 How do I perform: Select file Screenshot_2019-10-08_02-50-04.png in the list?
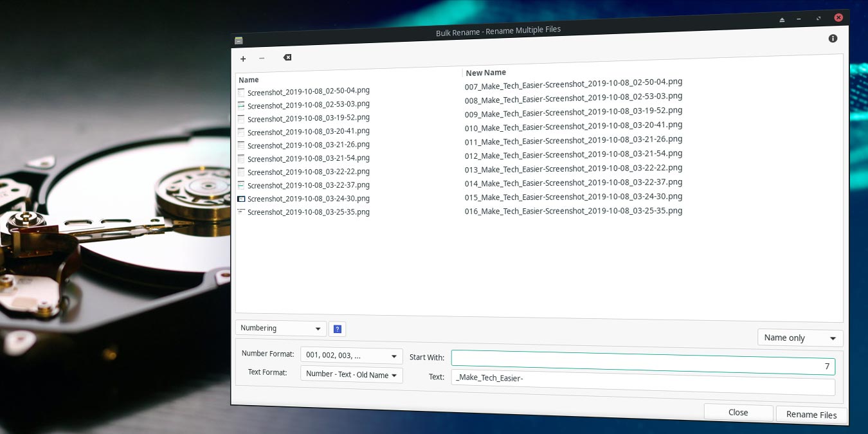tap(308, 91)
